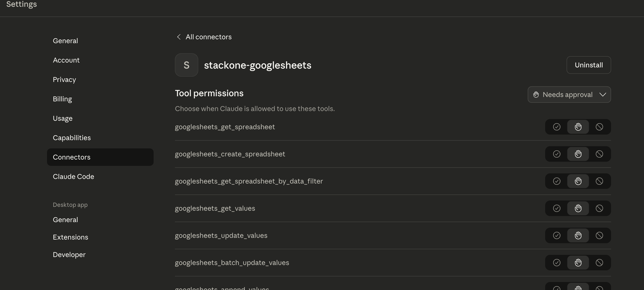Enable approval requirement for googlesheets_append_values
The image size is (644, 290).
tap(578, 288)
